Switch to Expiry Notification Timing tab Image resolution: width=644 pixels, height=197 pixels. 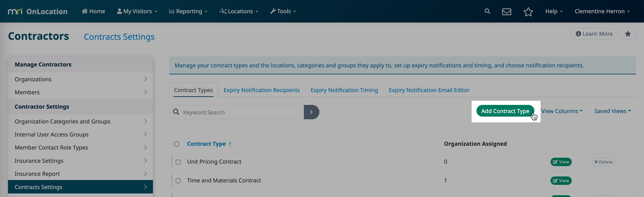[344, 90]
